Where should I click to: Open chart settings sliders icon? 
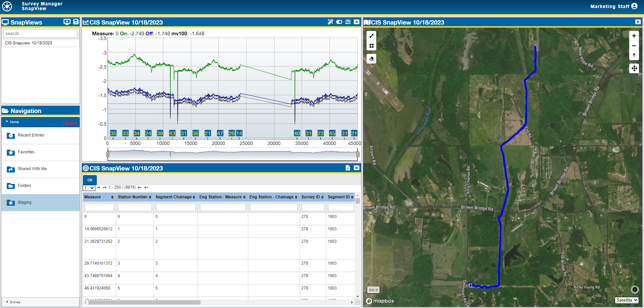348,22
